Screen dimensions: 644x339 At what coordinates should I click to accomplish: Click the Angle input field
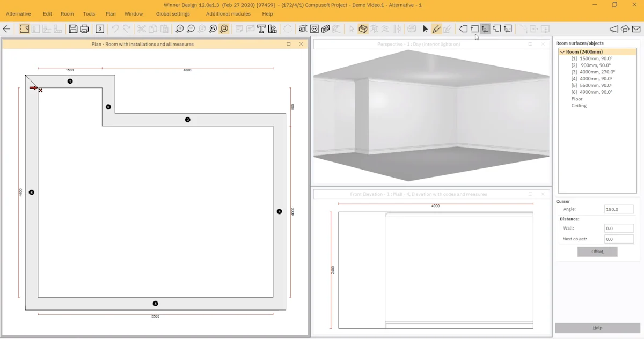619,210
